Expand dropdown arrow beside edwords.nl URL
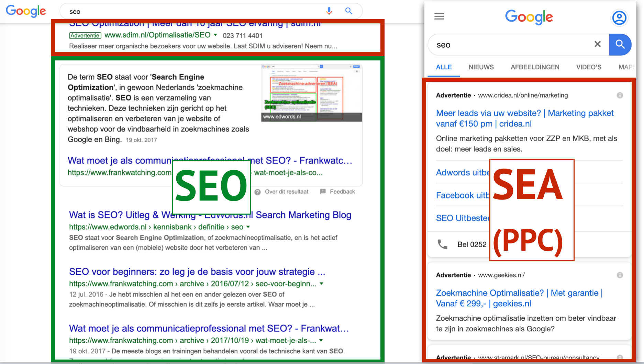Screen dimensions: 644x364 tap(248, 227)
